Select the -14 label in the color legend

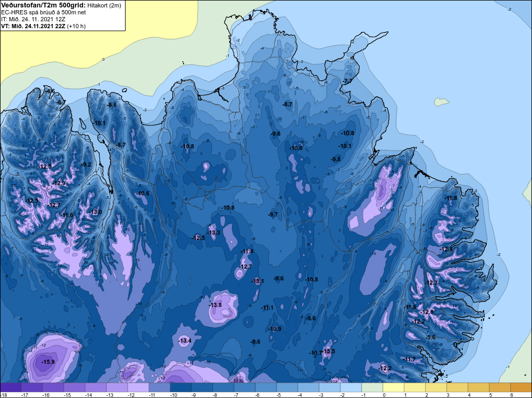tap(88, 395)
